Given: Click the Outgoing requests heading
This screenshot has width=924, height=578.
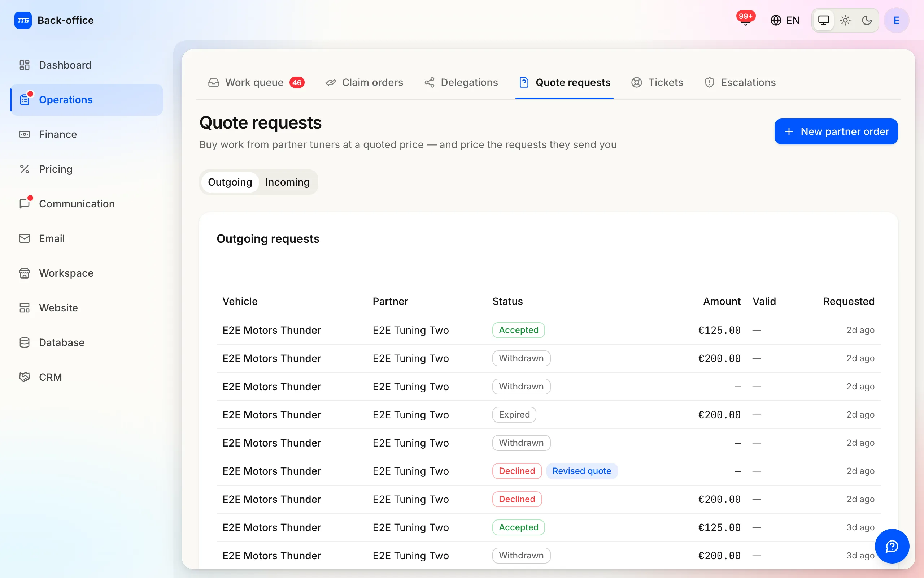Looking at the screenshot, I should point(268,239).
